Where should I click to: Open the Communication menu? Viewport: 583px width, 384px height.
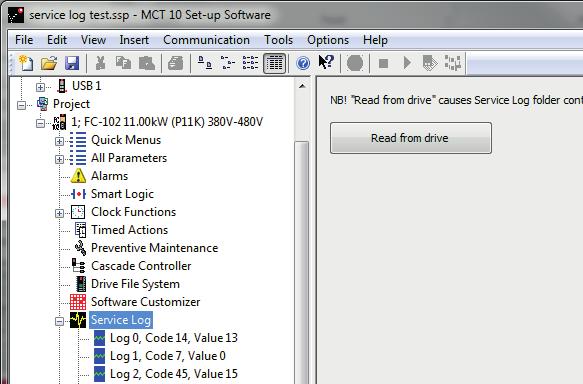click(x=206, y=40)
